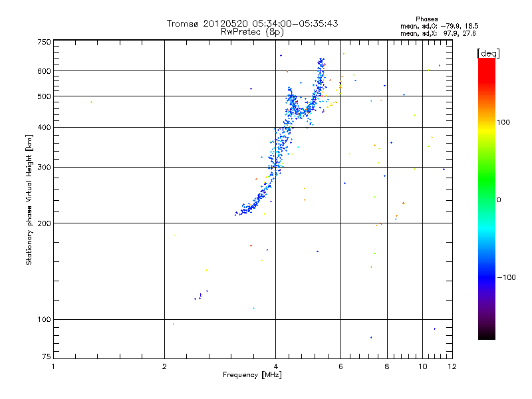Click the y-axis label '75'
The height and width of the screenshot is (399, 532).
[47, 356]
